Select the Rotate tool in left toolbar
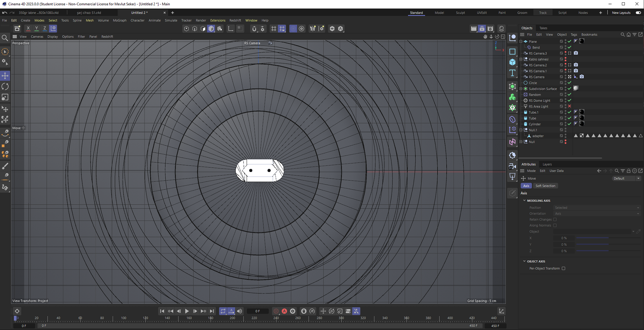The image size is (644, 330). pos(5,87)
